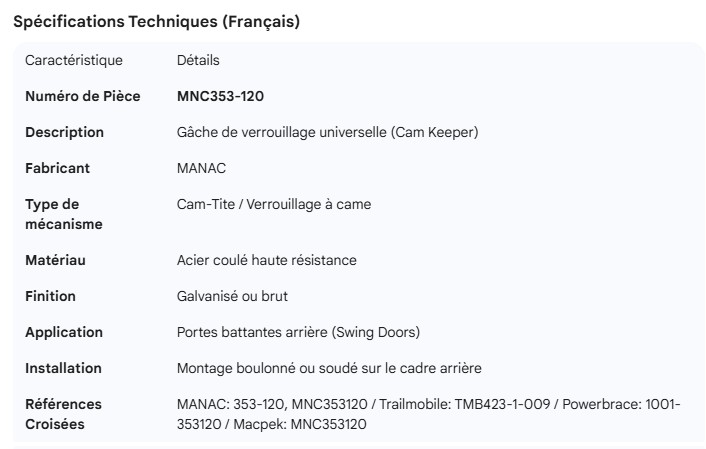Click the Numéro de Pièce row label

82,96
